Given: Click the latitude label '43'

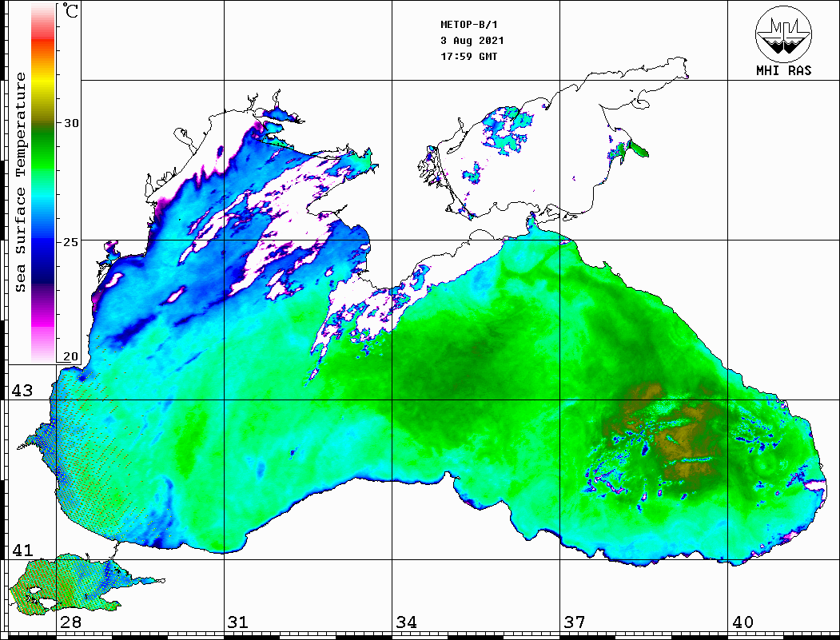Looking at the screenshot, I should [x=22, y=391].
